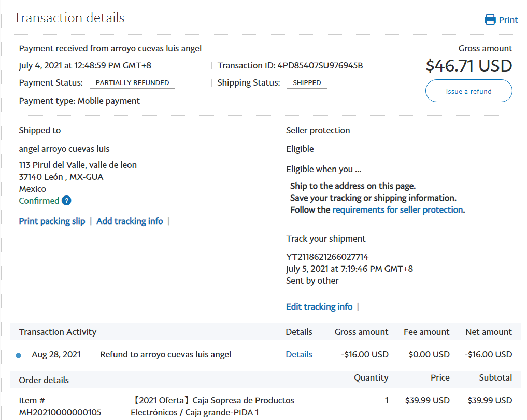Viewport: 527px width, 420px height.
Task: Click Add tracking info link
Action: [130, 221]
